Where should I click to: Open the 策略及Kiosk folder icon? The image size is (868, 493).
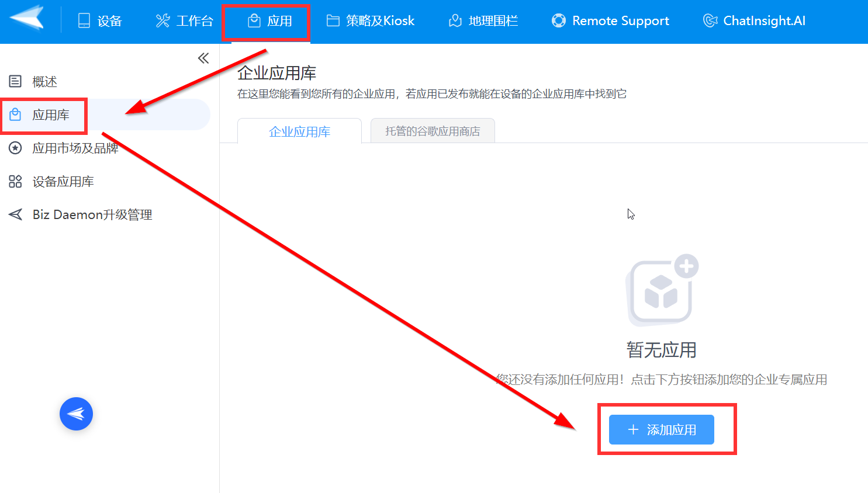click(333, 21)
